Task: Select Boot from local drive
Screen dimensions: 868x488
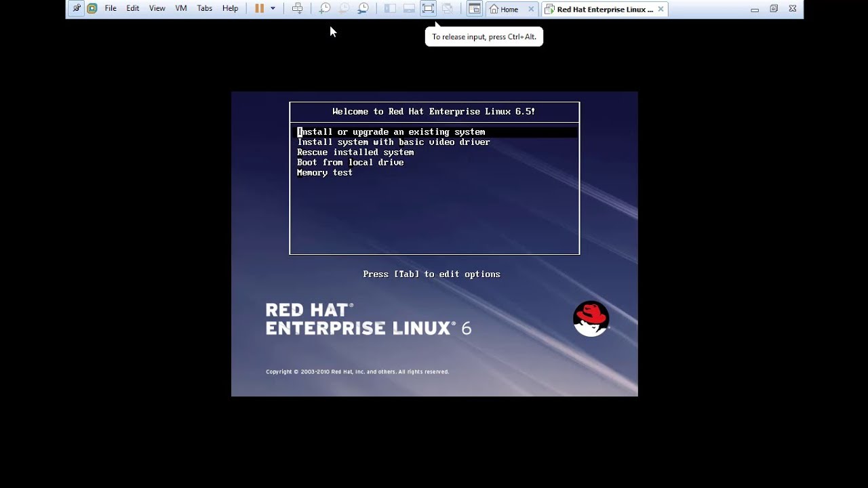Action: 350,163
